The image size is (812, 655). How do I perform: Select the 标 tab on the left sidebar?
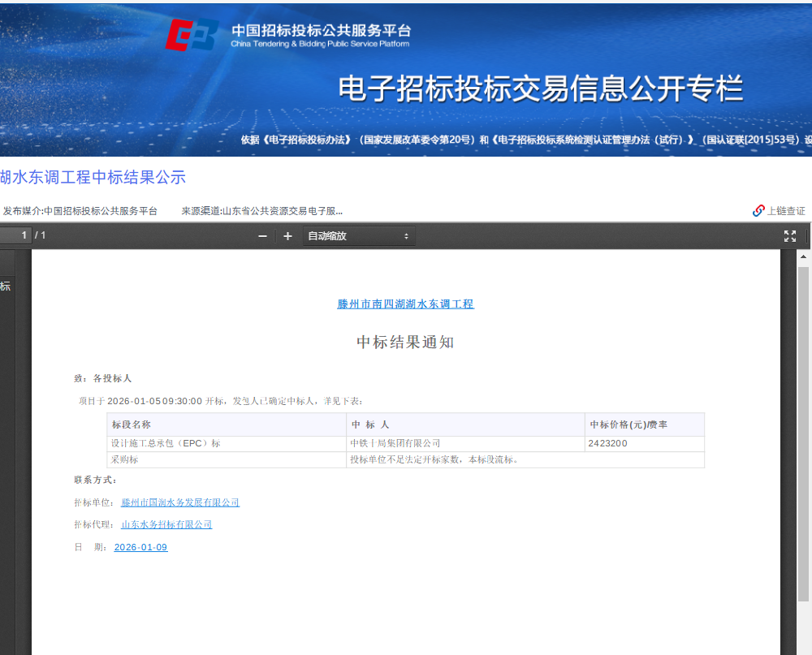point(5,286)
